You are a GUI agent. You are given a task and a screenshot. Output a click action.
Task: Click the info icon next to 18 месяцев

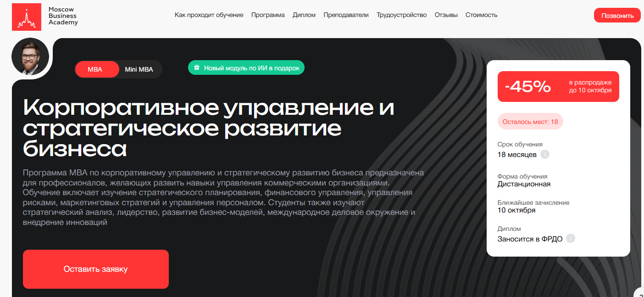coord(544,154)
